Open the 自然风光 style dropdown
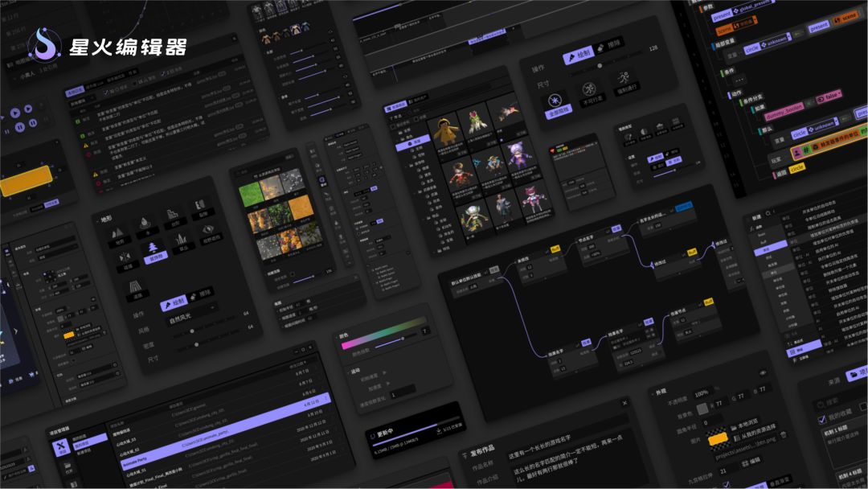868x489 pixels. (190, 314)
